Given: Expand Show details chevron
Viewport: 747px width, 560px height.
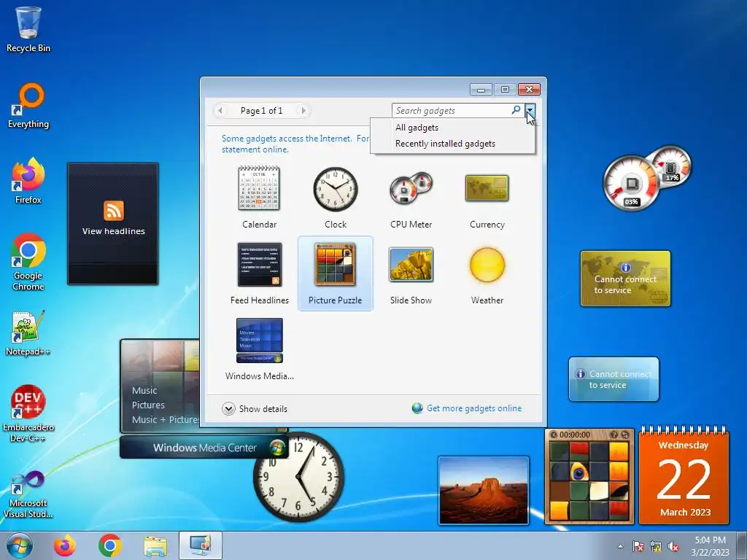Looking at the screenshot, I should point(228,408).
